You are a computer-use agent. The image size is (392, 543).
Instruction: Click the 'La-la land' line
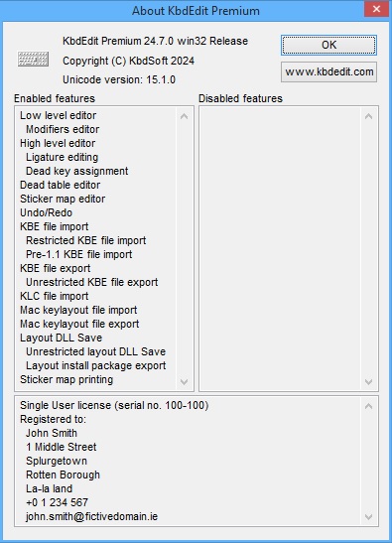pos(50,488)
